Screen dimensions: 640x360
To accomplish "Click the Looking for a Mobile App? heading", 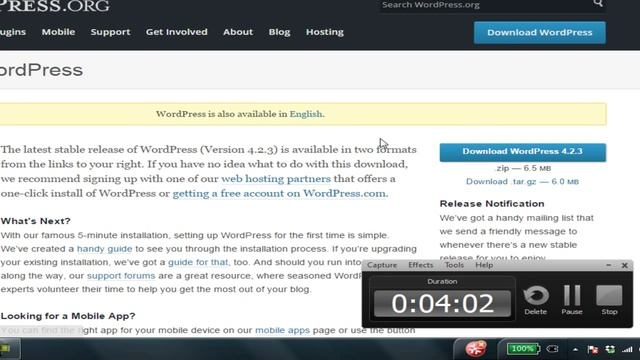I will [x=68, y=316].
